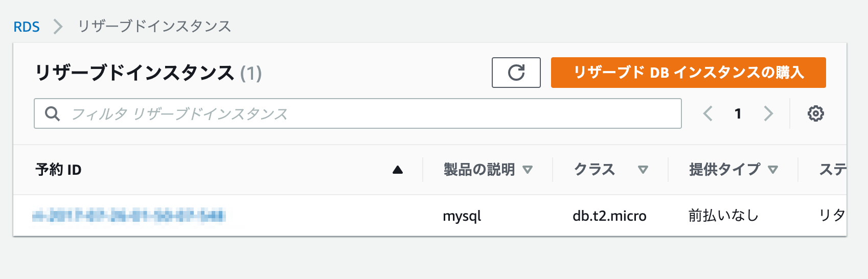Click breadcrumb chevron separator after RDS
This screenshot has width=868, height=279.
coord(58,27)
